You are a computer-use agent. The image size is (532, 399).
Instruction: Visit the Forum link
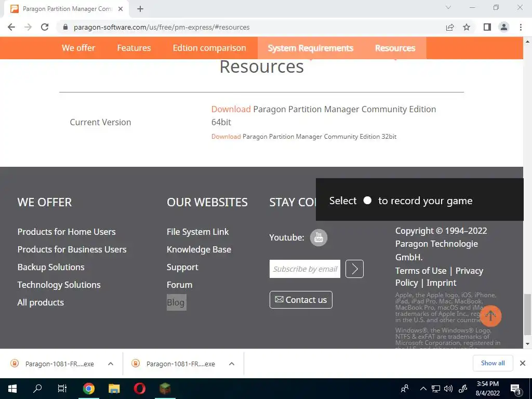[x=179, y=285]
